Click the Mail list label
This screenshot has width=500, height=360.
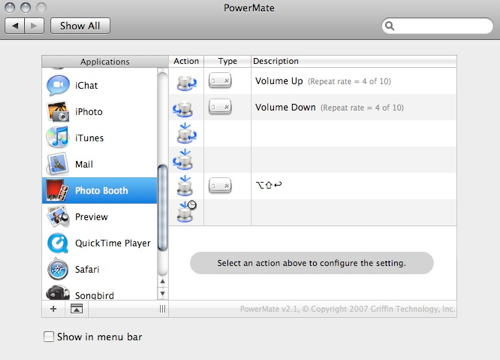click(84, 164)
